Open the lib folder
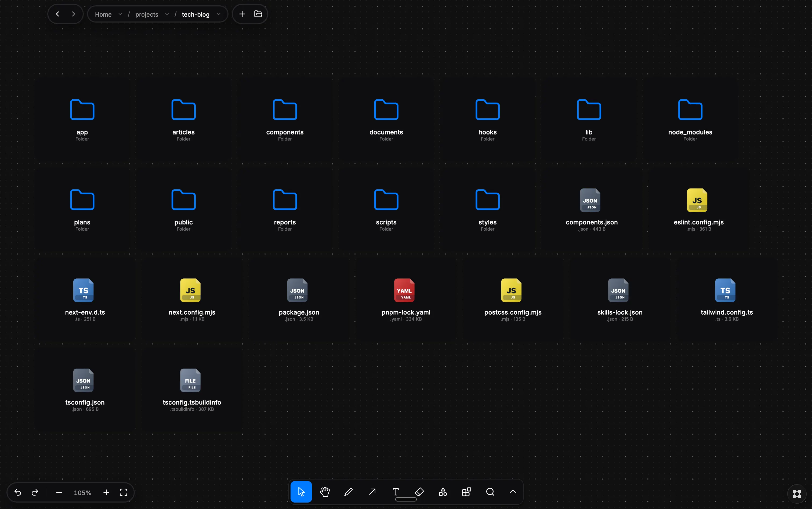 tap(589, 120)
